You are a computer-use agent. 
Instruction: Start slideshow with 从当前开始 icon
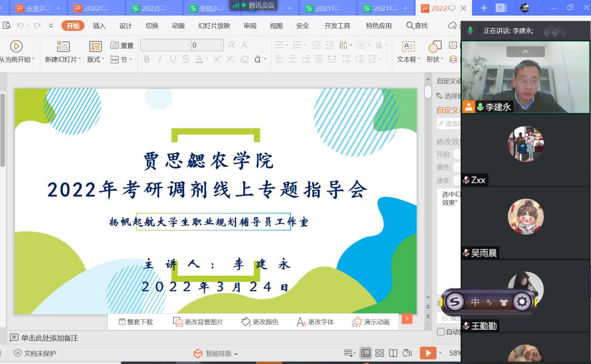(x=16, y=47)
